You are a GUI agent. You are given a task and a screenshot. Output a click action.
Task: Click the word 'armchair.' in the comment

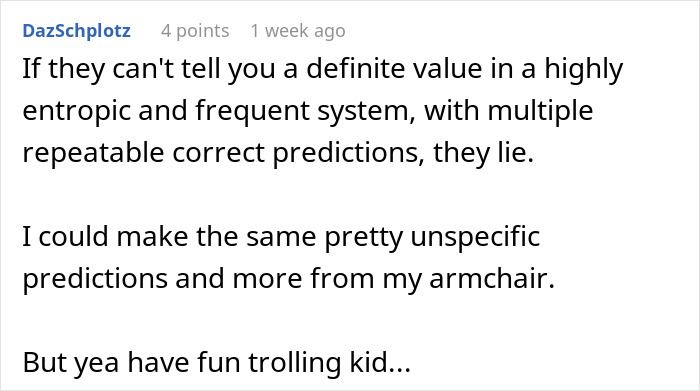pos(492,279)
